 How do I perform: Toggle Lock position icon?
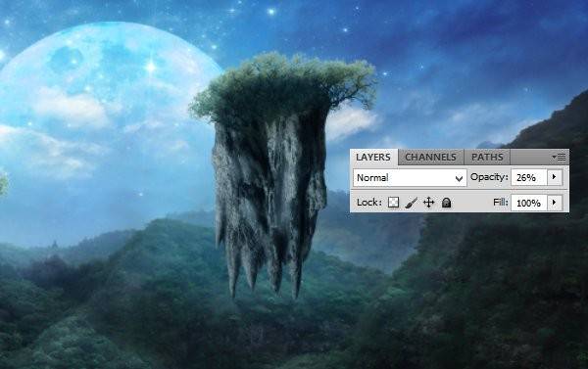(x=428, y=203)
